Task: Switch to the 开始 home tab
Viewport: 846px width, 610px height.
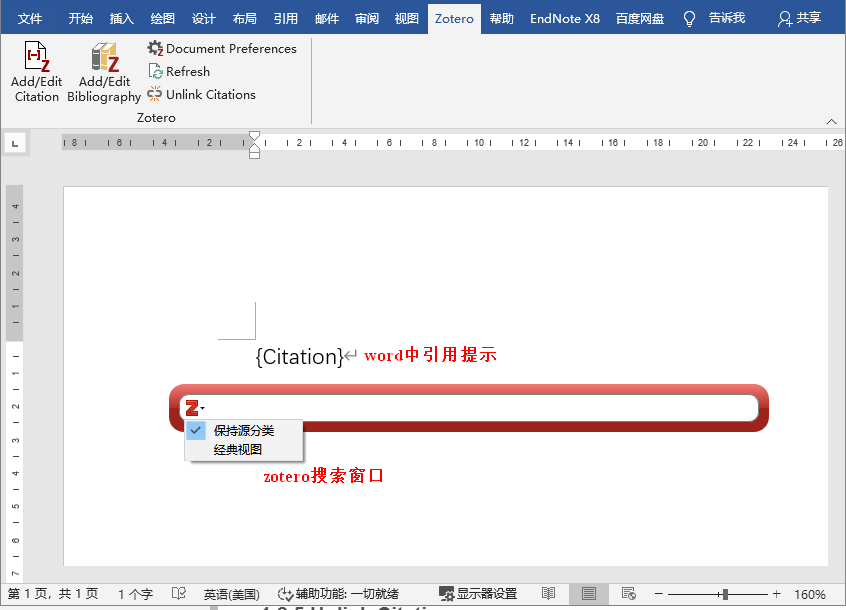Action: [x=81, y=19]
